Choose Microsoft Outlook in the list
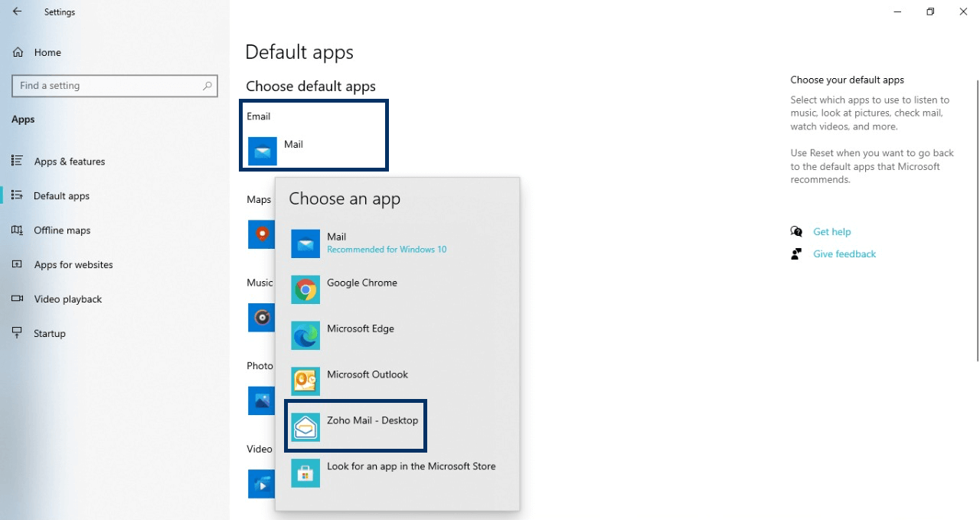980x520 pixels. pos(397,381)
